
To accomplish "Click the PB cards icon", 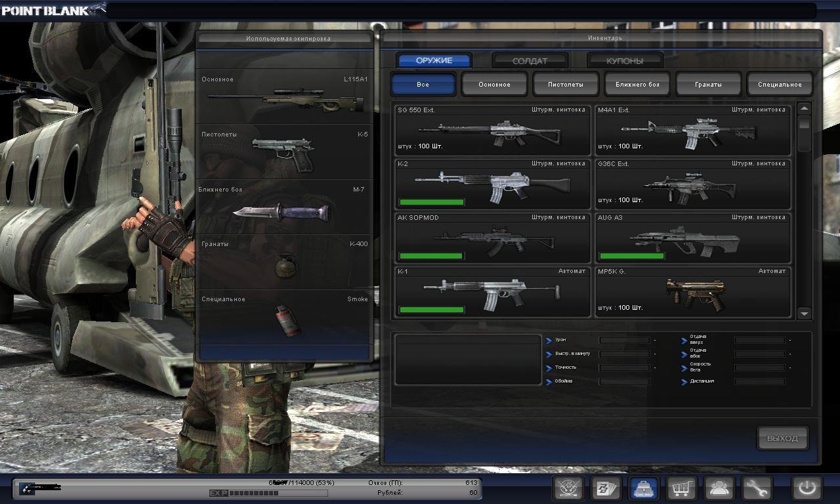I will [x=606, y=489].
